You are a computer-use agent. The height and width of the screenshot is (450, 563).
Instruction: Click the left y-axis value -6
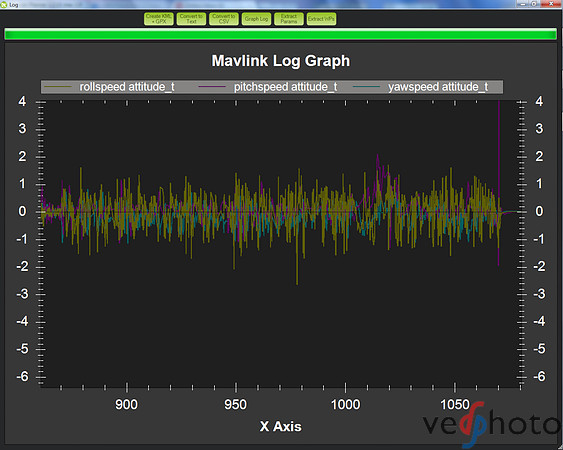tap(22, 376)
